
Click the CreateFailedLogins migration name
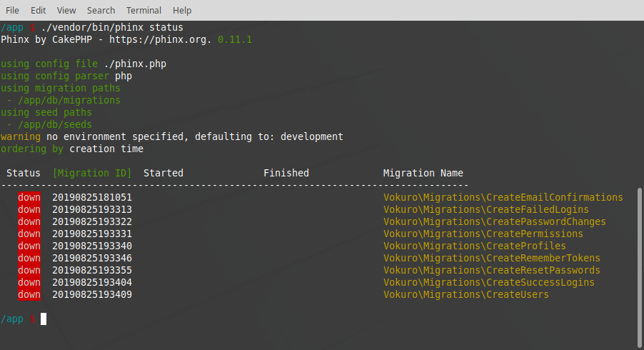[x=485, y=209]
